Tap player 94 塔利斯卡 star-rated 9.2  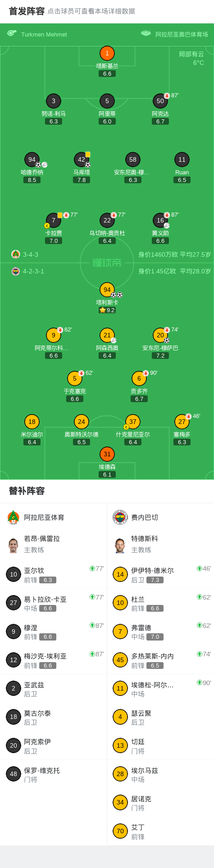pos(107,290)
